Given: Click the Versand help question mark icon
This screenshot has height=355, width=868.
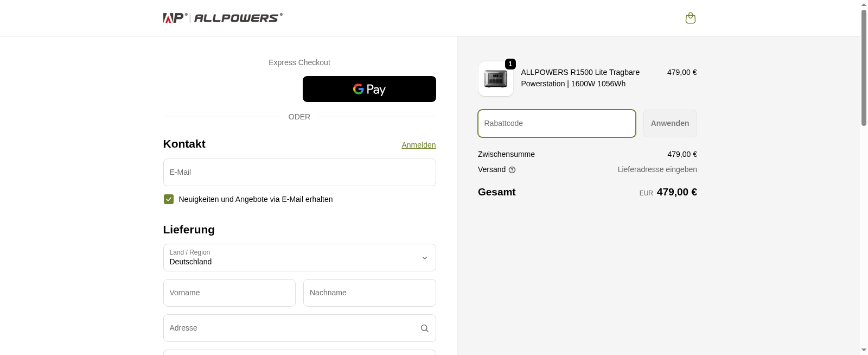Looking at the screenshot, I should coord(512,170).
